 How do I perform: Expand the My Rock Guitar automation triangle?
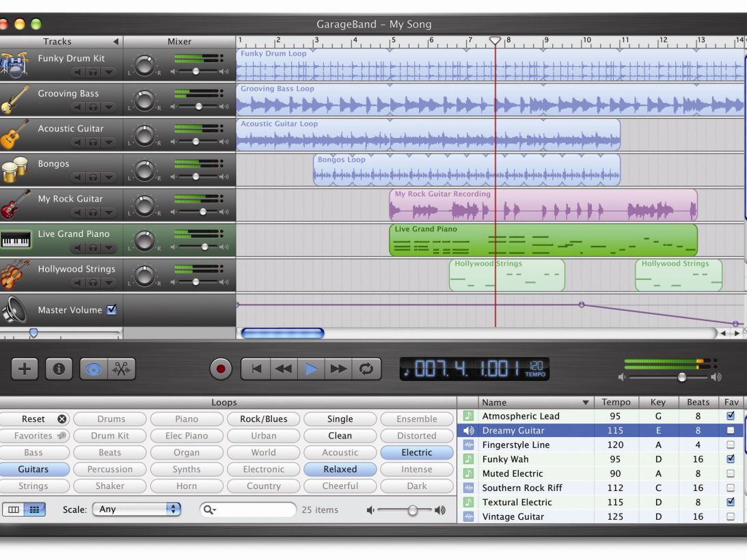pyautogui.click(x=109, y=212)
